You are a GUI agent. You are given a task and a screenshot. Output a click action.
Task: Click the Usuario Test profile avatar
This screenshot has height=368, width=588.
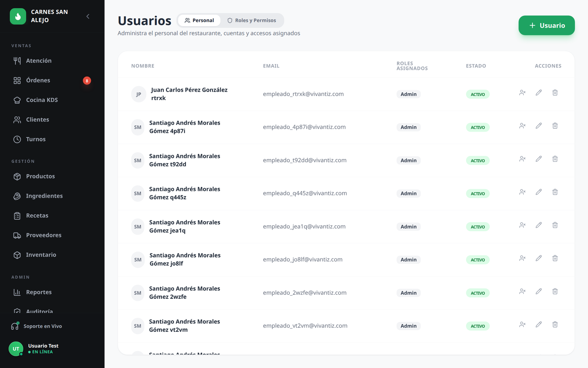[16, 349]
